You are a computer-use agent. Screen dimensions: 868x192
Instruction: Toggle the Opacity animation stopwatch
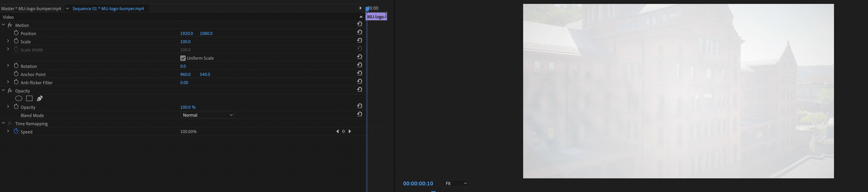[x=16, y=107]
